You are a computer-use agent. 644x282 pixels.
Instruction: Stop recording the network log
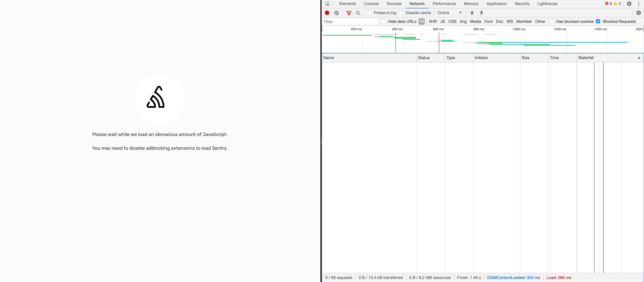pyautogui.click(x=327, y=13)
